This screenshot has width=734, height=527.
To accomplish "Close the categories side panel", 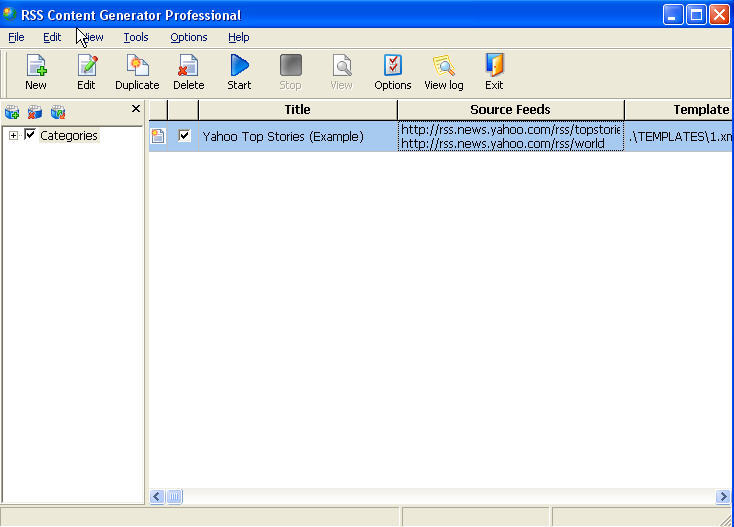I will [x=136, y=109].
